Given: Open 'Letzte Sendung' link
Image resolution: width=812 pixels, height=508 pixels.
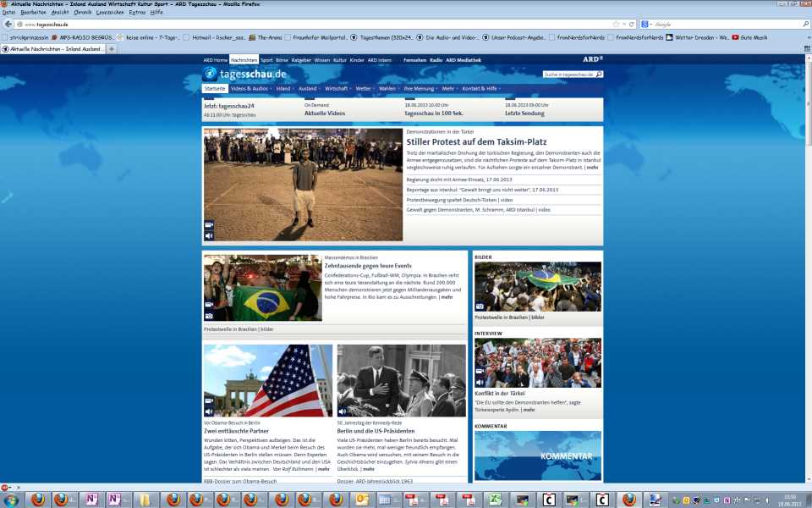Looking at the screenshot, I should click(524, 113).
